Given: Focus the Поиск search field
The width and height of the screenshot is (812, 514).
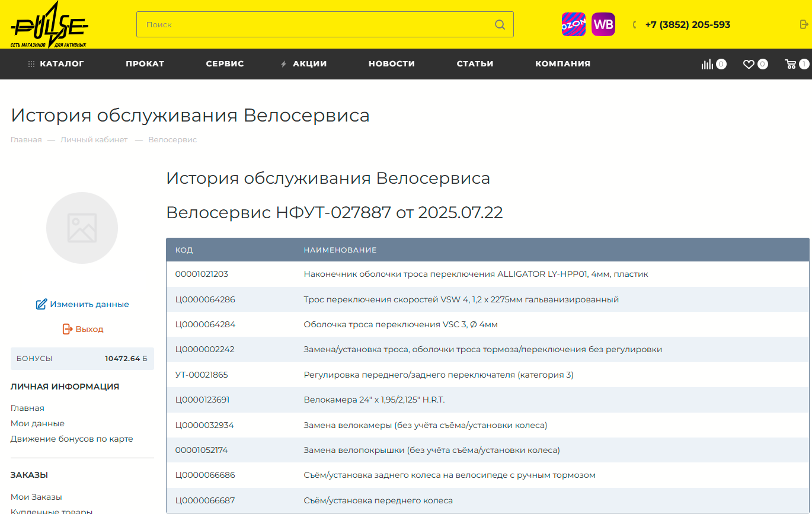Looking at the screenshot, I should point(314,25).
